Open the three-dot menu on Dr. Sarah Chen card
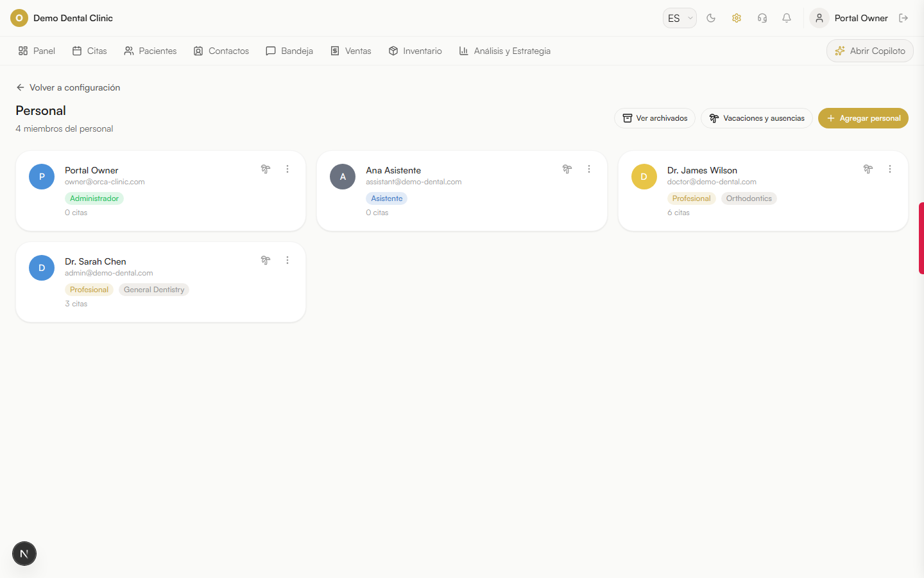Image resolution: width=924 pixels, height=578 pixels. point(287,260)
